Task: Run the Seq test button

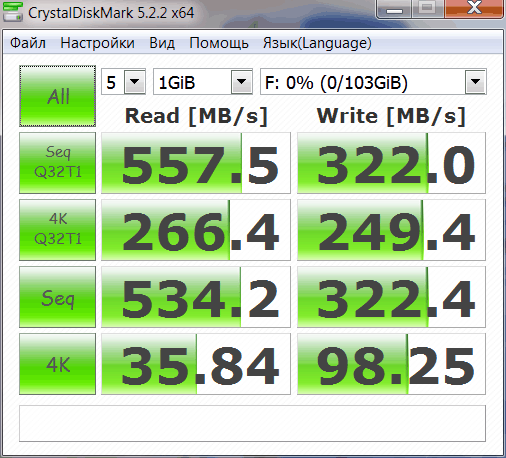Action: 57,297
